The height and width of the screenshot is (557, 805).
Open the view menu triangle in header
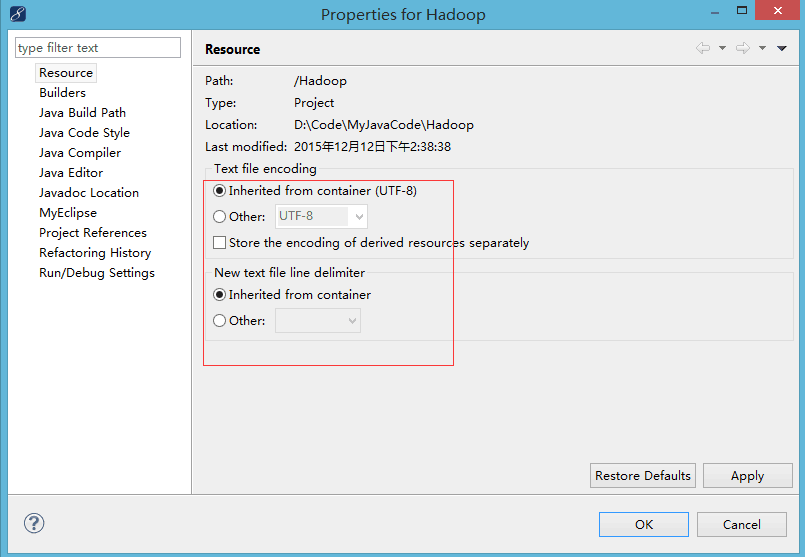tap(782, 48)
